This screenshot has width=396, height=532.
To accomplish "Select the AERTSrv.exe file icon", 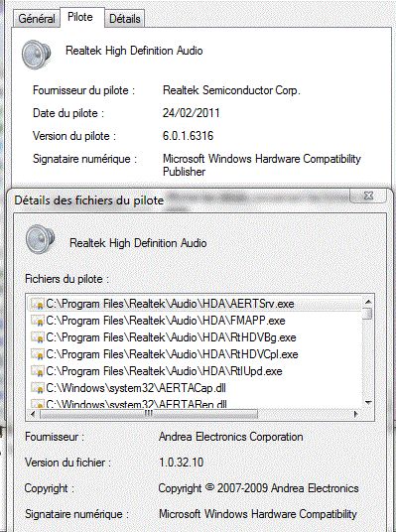I will (x=38, y=304).
